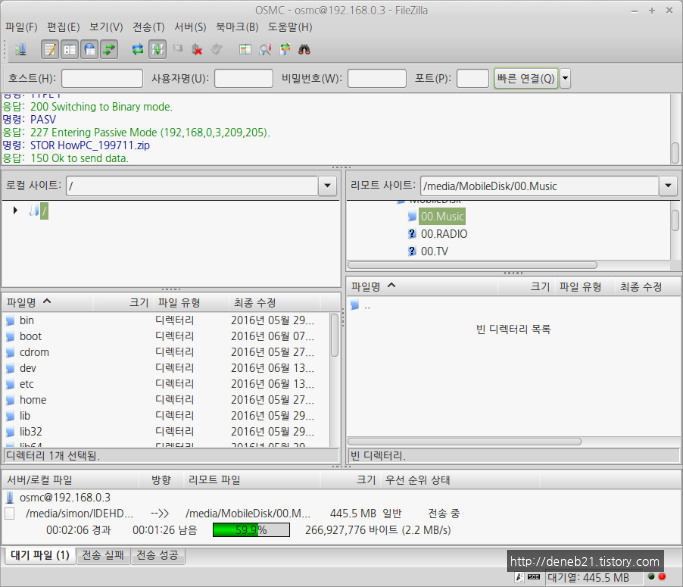Cancel the current operation icon
Viewport: 683px width, 587px height.
178,48
